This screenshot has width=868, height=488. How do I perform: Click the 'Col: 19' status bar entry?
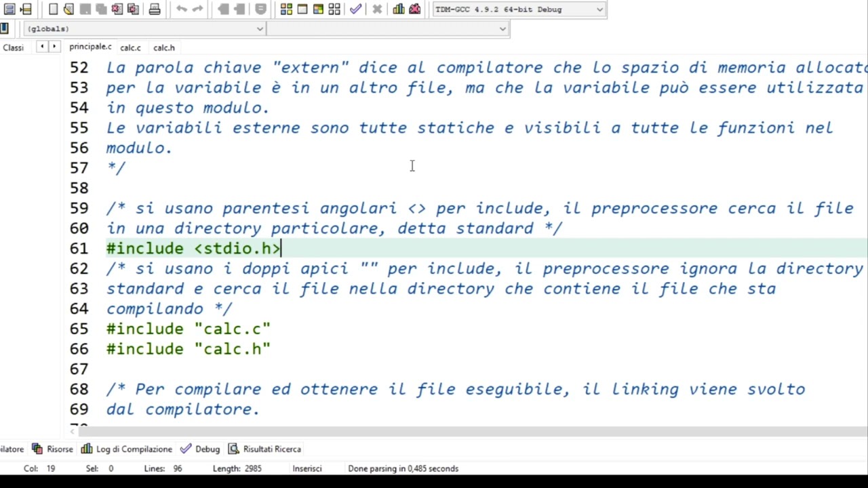[39, 468]
